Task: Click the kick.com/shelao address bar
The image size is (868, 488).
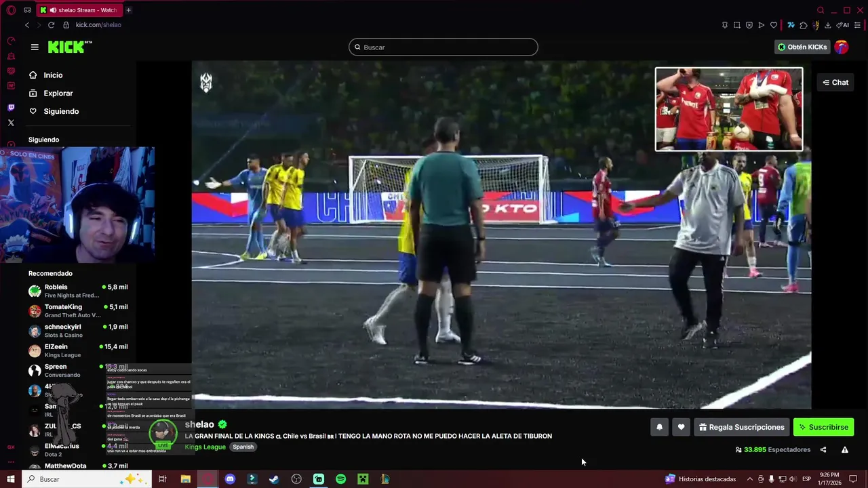Action: pyautogui.click(x=98, y=25)
